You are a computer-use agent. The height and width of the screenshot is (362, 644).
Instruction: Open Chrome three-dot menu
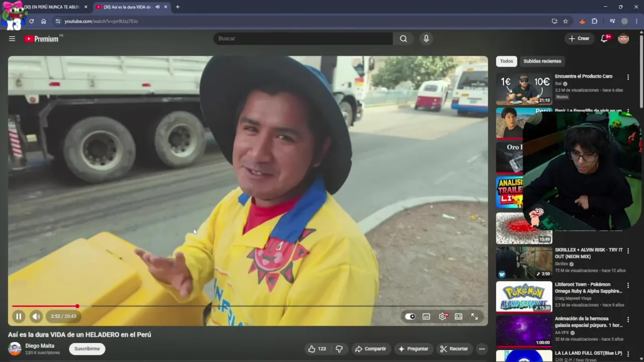636,21
